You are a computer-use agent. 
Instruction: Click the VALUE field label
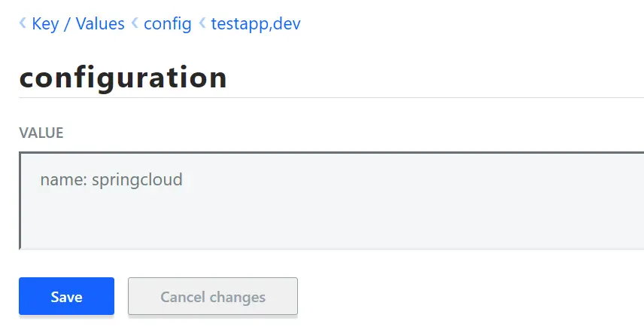coord(41,133)
